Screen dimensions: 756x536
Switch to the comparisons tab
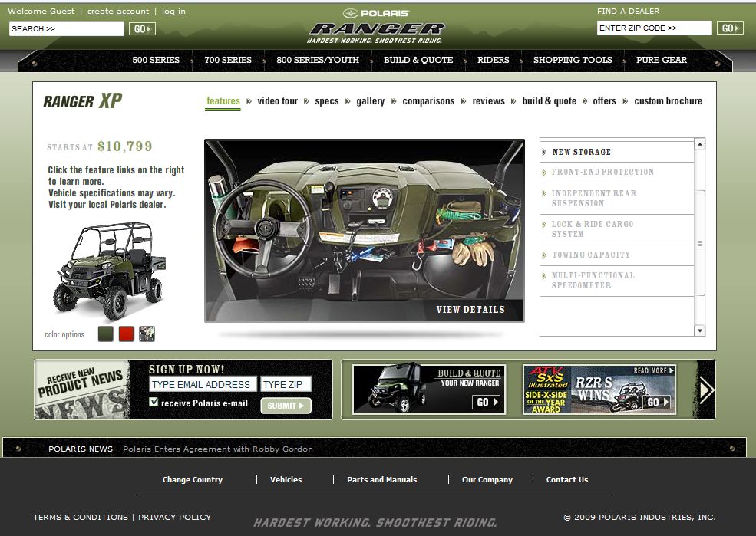(x=428, y=101)
